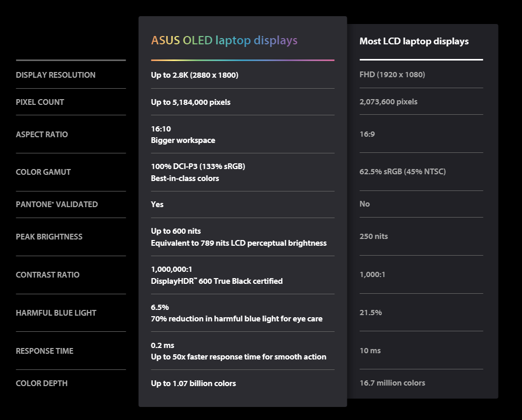Click 'FHD (1920 x 1080)' LCD value
The width and height of the screenshot is (522, 420).
click(x=392, y=75)
